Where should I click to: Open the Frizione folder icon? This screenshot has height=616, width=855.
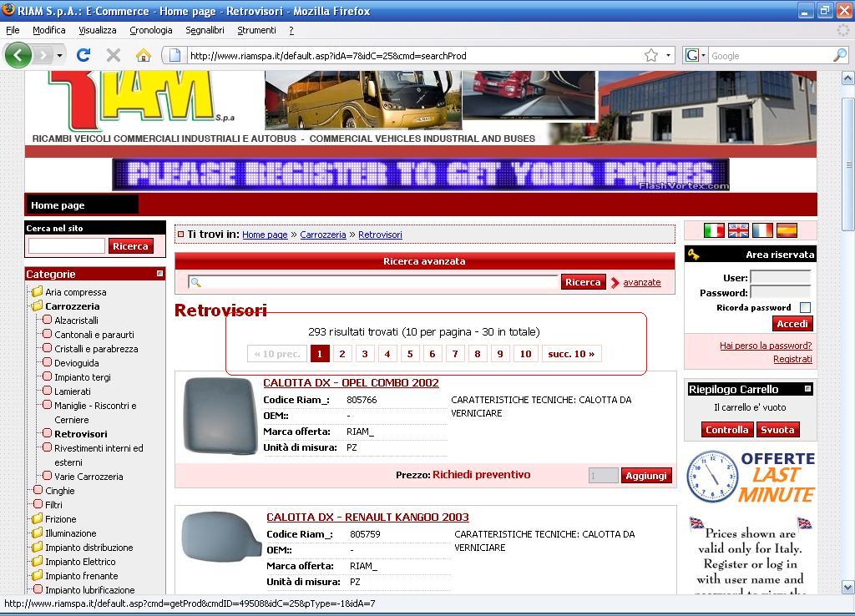coord(37,518)
